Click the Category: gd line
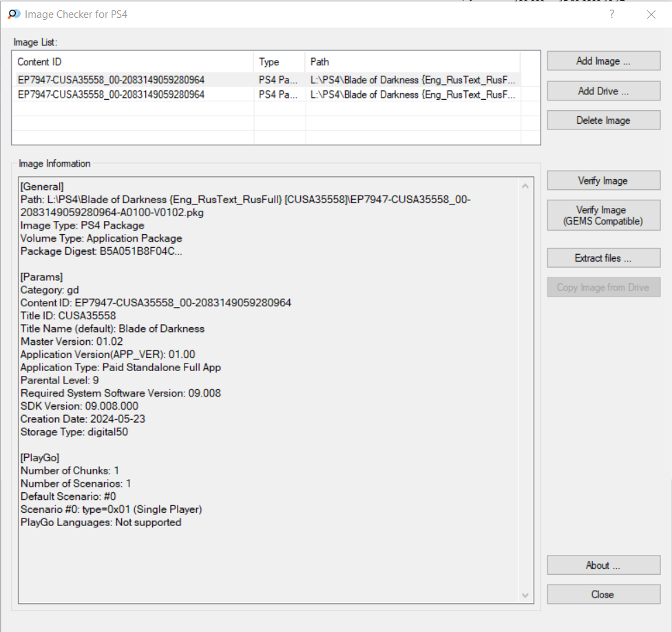Image resolution: width=672 pixels, height=632 pixels. [50, 290]
